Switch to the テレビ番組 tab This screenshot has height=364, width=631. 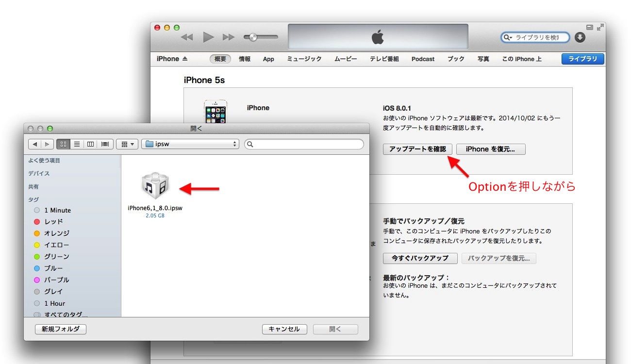pyautogui.click(x=384, y=59)
